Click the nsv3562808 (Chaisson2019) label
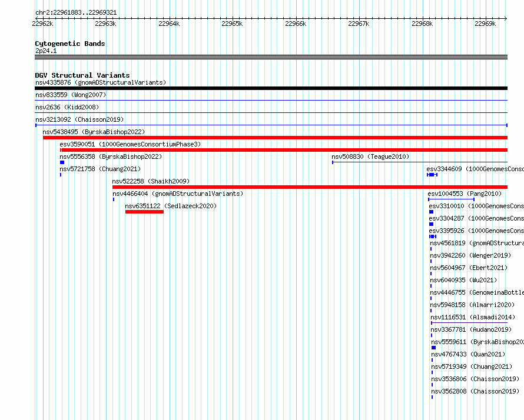Screen dimensions: 524x420 [x=475, y=391]
